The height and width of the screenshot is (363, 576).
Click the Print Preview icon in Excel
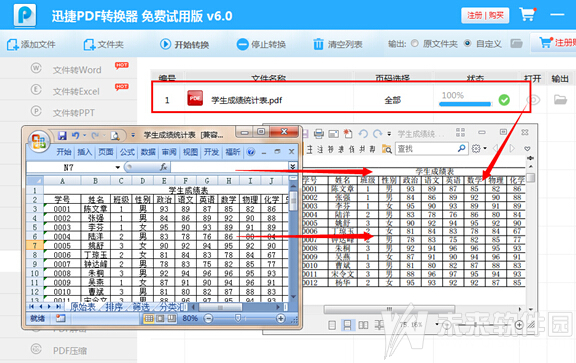(x=115, y=136)
